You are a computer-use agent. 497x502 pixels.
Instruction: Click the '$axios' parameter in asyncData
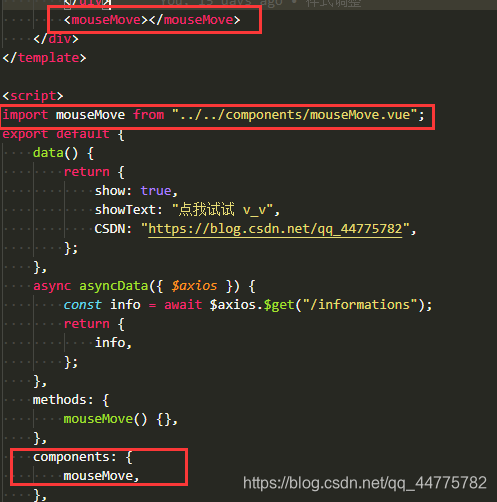tap(194, 286)
